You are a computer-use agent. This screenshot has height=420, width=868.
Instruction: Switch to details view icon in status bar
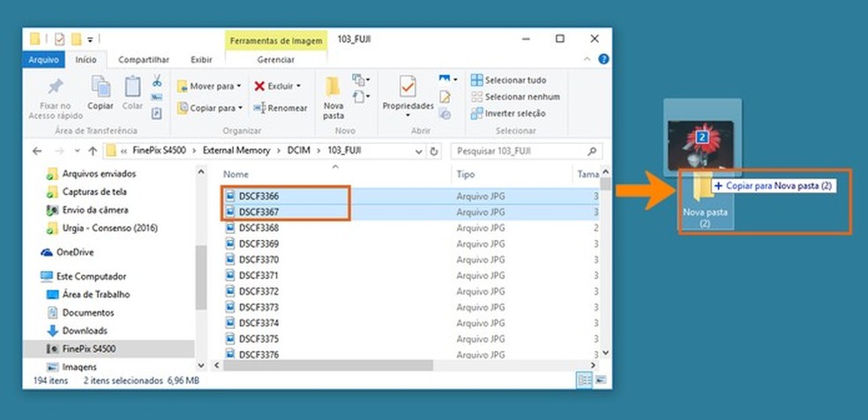[583, 379]
